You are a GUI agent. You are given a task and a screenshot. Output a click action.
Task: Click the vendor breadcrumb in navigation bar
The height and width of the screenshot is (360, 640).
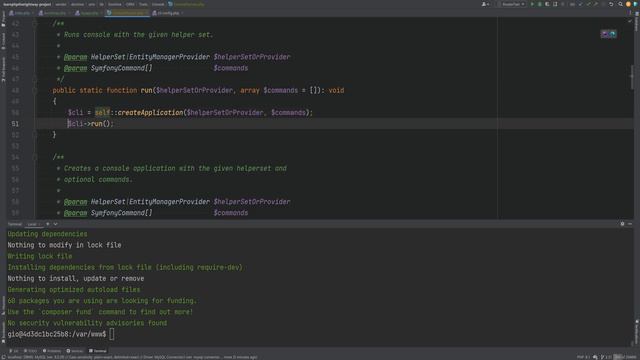(61, 4)
